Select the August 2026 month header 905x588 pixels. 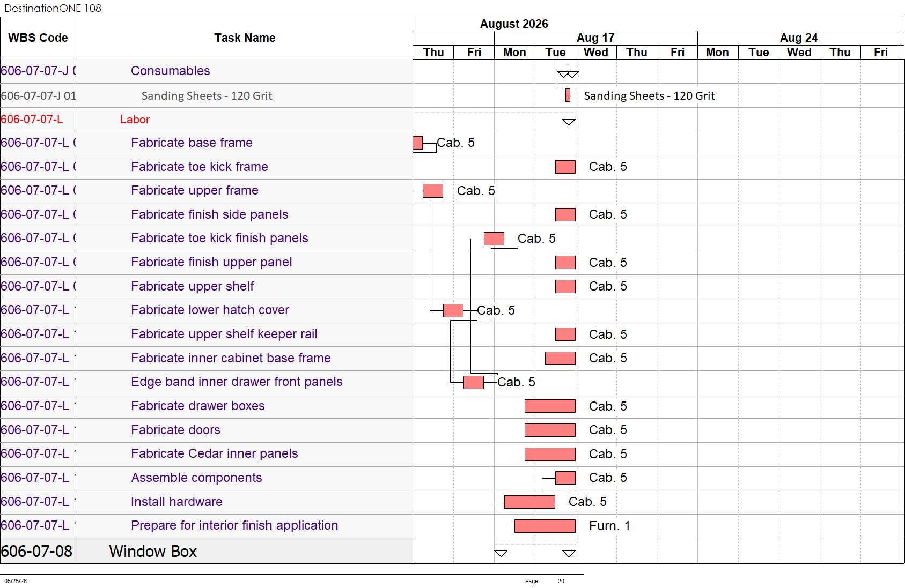tap(514, 24)
